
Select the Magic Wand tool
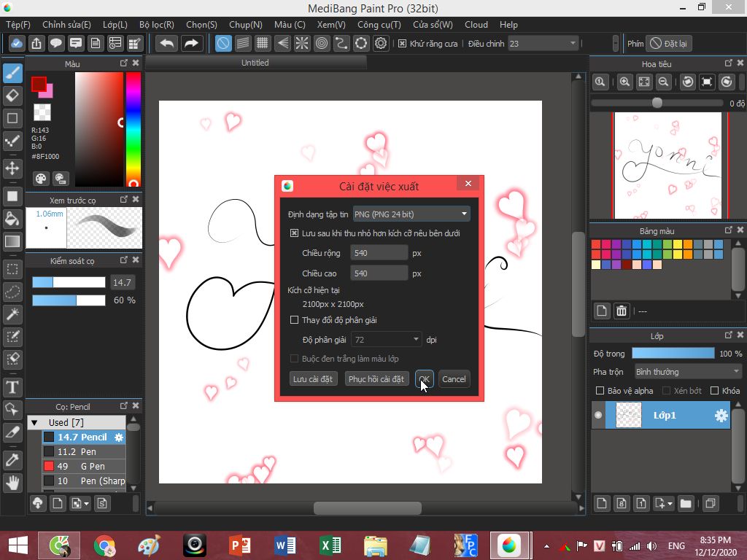[13, 314]
